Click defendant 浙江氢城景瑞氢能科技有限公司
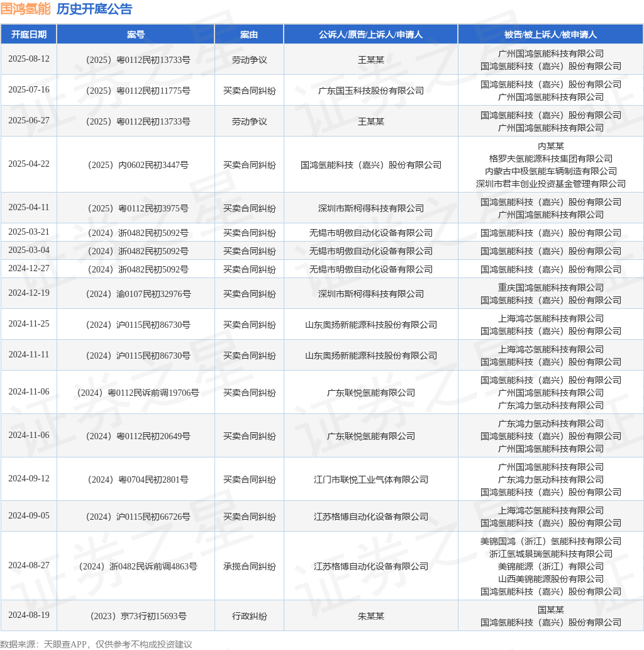Image resolution: width=644 pixels, height=650 pixels. point(551,554)
